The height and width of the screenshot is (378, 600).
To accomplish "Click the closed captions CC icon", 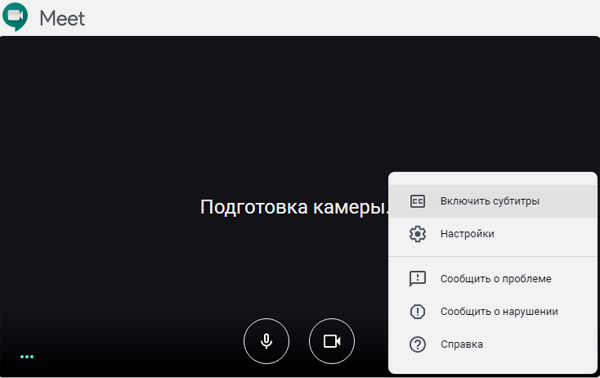I will [417, 201].
